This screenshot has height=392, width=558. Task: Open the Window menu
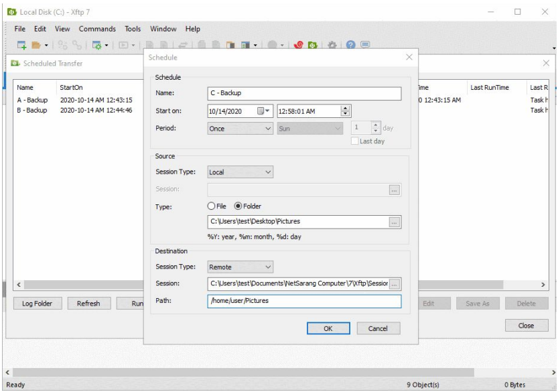163,29
